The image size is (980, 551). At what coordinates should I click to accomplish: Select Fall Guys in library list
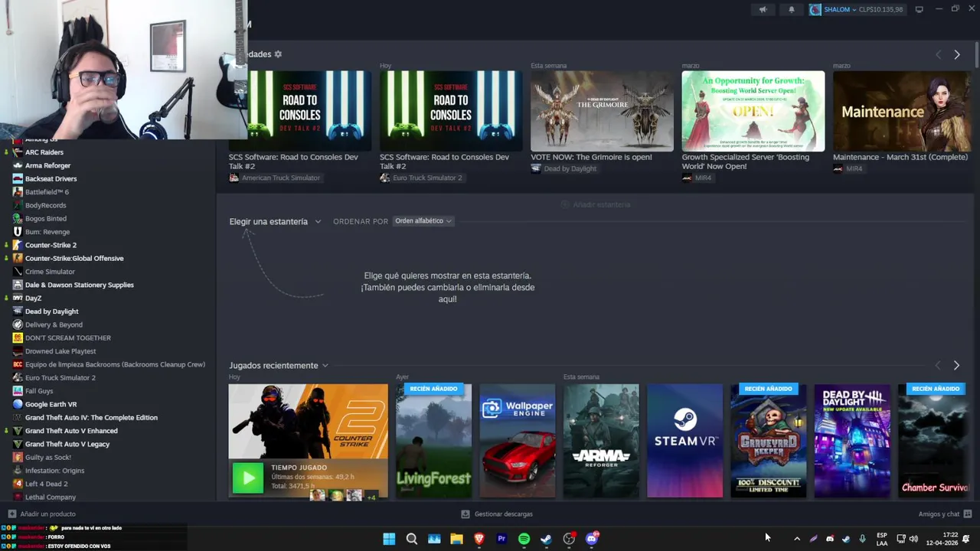pos(39,391)
